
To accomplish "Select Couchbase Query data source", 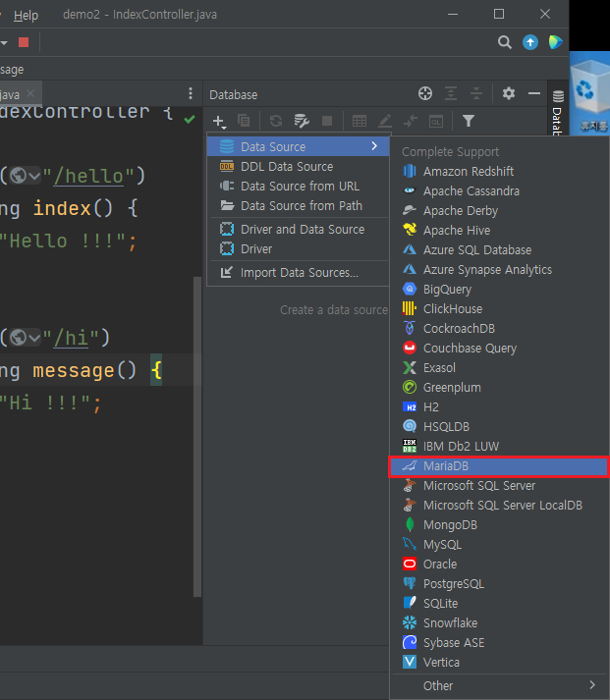I will tap(500, 349).
